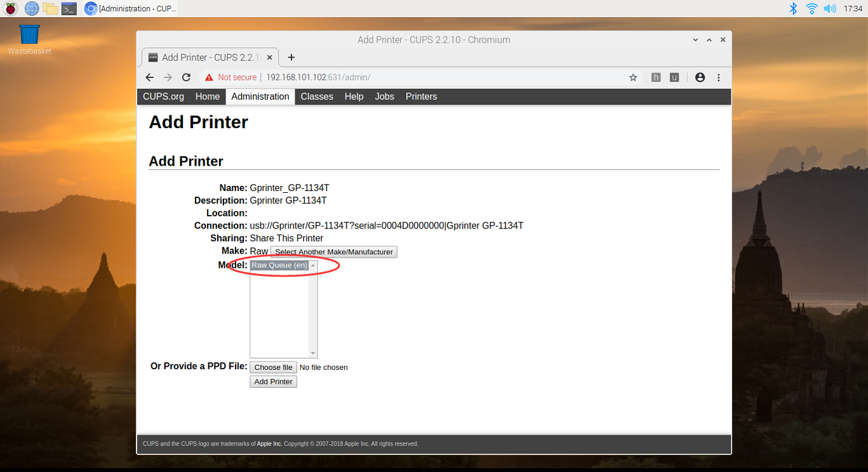Open the CUPS.org navigation link

163,96
